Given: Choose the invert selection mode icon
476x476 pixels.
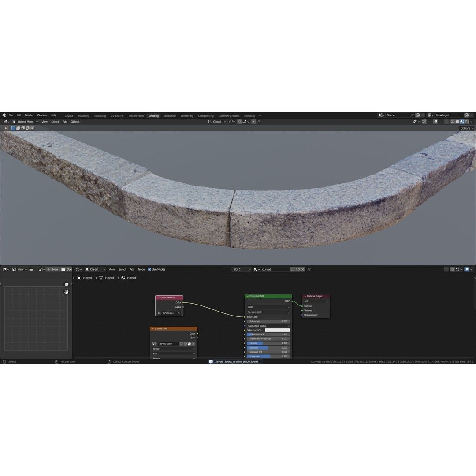Looking at the screenshot, I should 27,128.
